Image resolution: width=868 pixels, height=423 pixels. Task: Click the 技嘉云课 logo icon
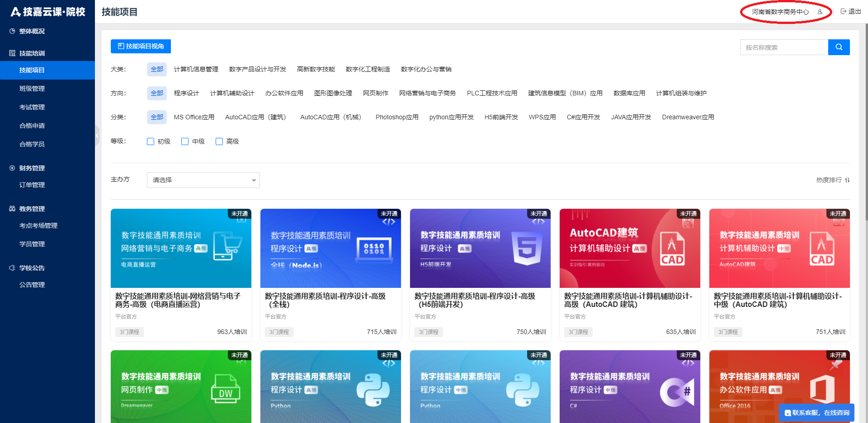click(16, 12)
